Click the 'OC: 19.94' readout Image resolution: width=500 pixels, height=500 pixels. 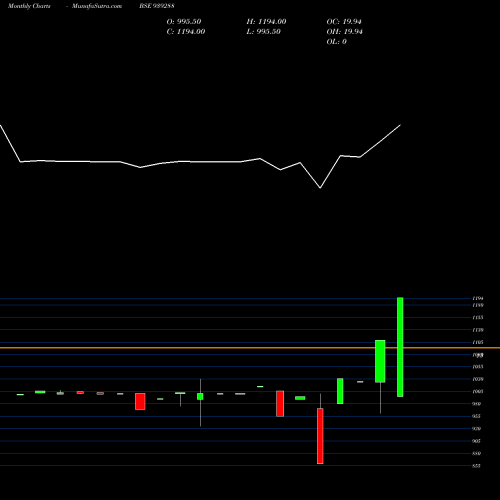344,22
